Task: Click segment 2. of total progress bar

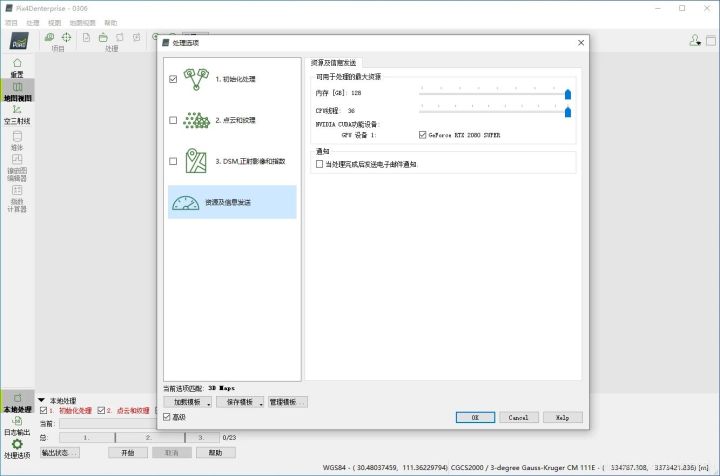Action: click(x=150, y=437)
